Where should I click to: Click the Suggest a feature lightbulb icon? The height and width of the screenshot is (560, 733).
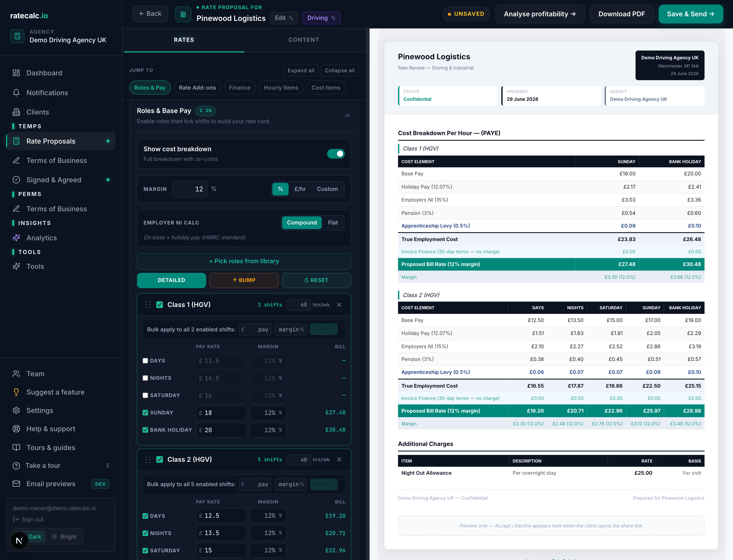pos(16,392)
